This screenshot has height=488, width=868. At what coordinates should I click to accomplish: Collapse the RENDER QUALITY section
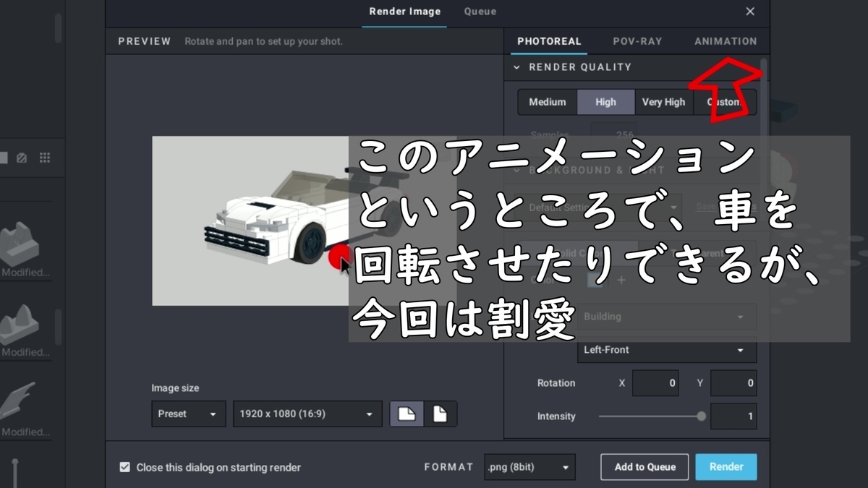[516, 67]
